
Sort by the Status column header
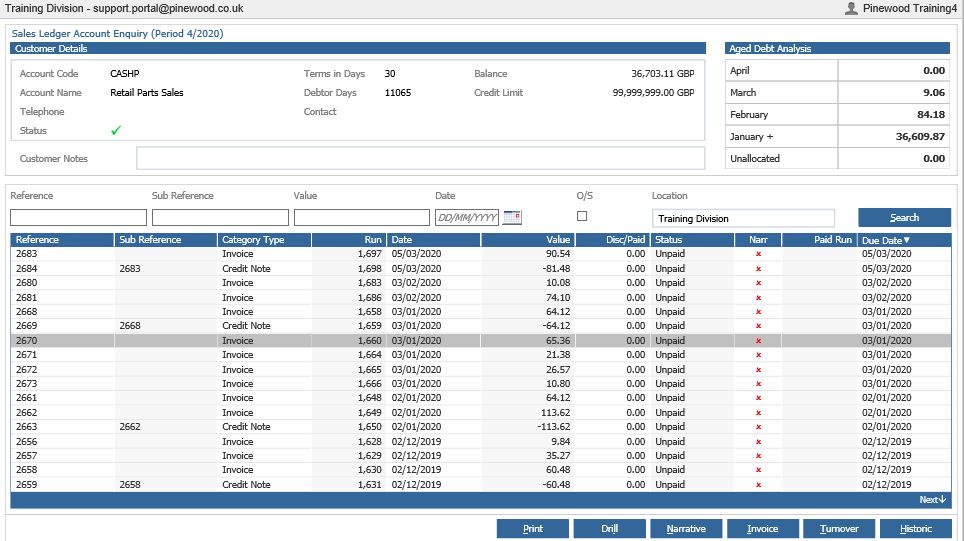pyautogui.click(x=692, y=240)
